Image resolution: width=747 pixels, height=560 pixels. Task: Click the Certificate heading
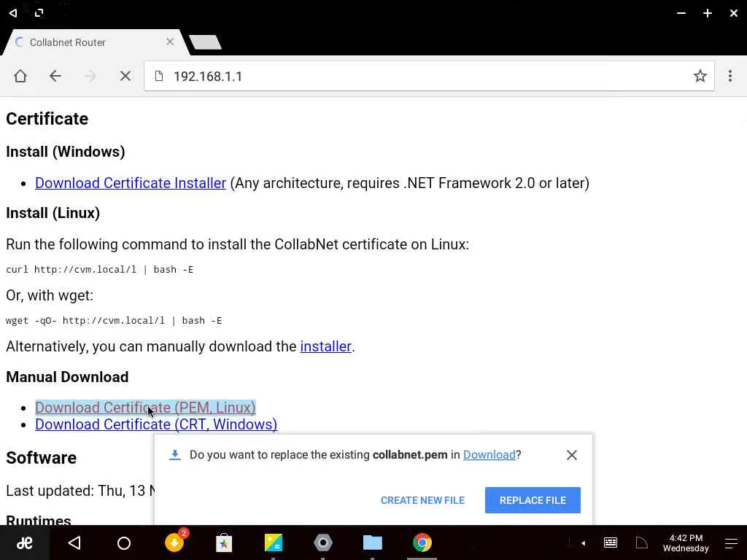[x=47, y=119]
